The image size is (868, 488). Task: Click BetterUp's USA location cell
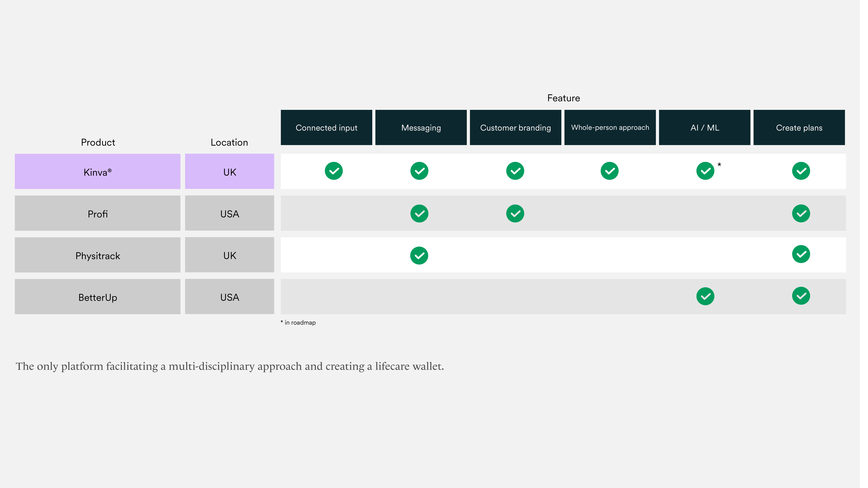pyautogui.click(x=229, y=297)
